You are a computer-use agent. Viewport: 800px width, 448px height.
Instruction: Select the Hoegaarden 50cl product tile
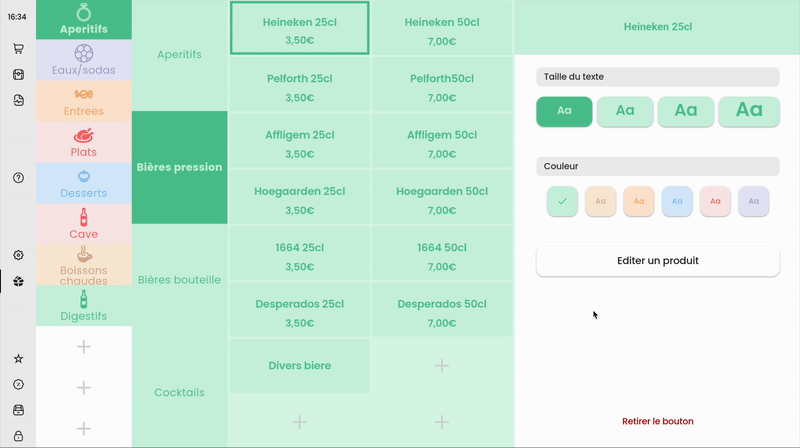tap(441, 198)
